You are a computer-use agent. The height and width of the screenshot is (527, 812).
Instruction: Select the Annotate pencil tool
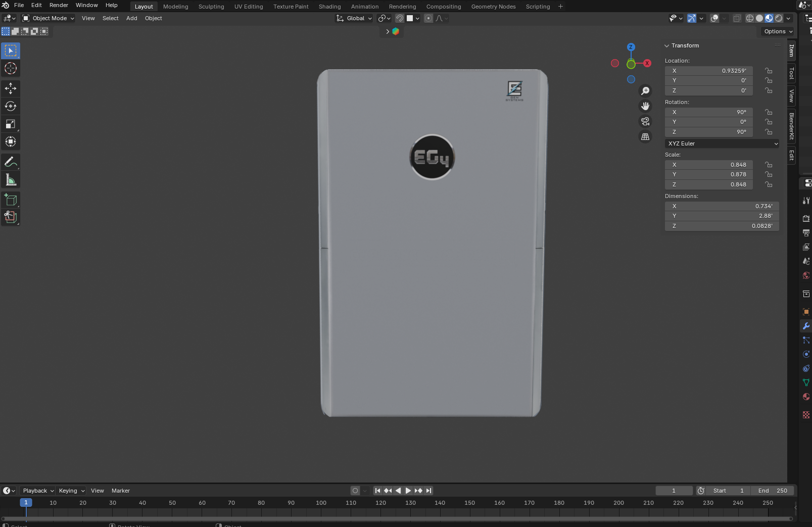click(11, 162)
